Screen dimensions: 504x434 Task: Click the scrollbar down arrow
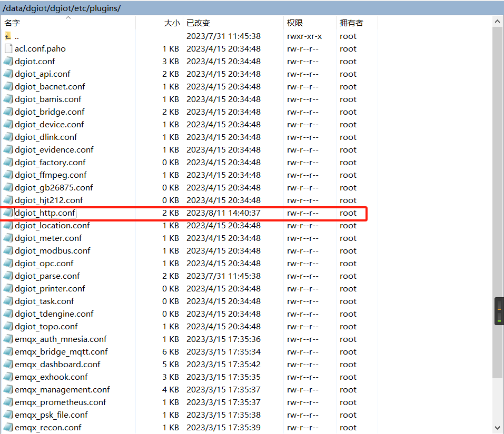click(x=497, y=428)
